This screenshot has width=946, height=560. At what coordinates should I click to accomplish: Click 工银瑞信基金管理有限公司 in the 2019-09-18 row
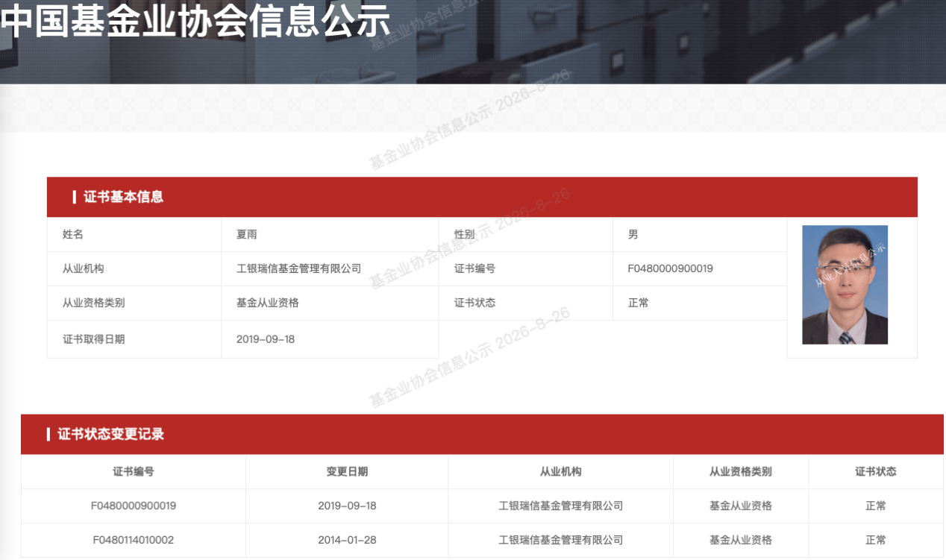pyautogui.click(x=561, y=506)
